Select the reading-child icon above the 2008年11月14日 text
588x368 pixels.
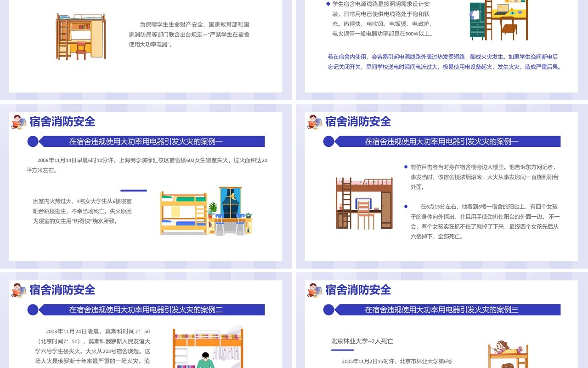(19, 122)
